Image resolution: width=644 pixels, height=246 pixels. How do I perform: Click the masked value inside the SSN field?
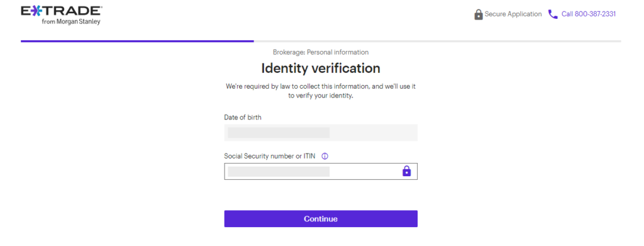pyautogui.click(x=279, y=172)
